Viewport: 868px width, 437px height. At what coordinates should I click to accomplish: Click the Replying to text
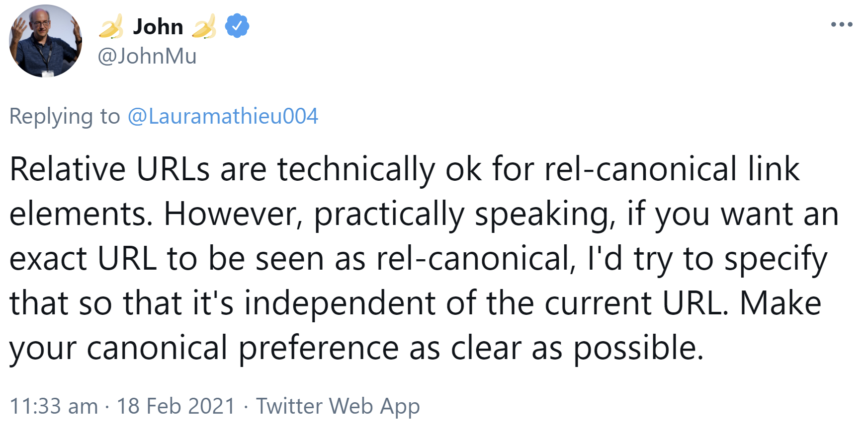click(64, 117)
